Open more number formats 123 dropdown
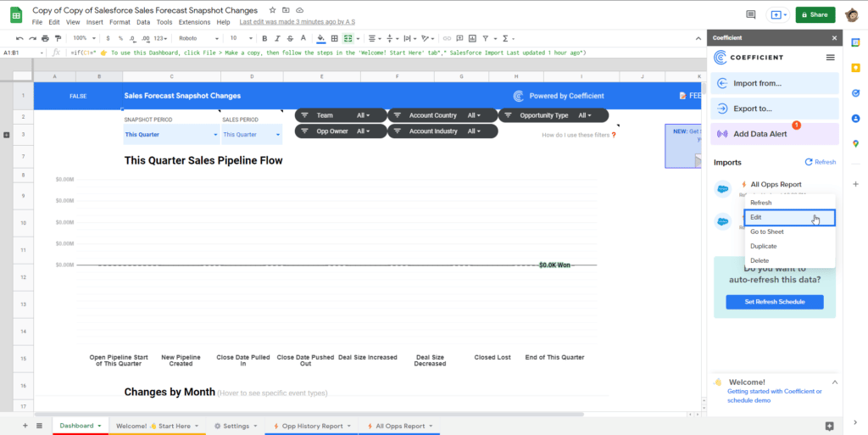 (x=162, y=38)
